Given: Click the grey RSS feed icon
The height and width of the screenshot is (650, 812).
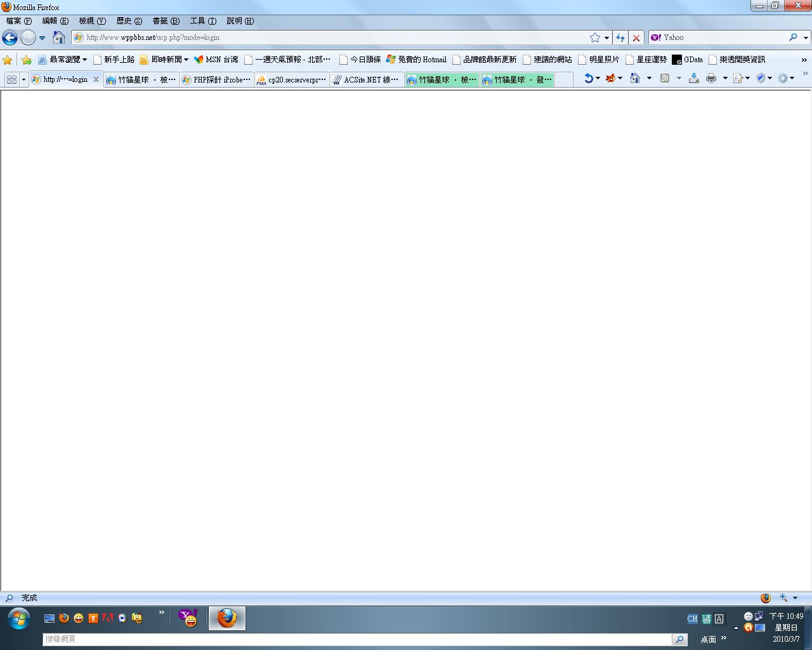Looking at the screenshot, I should pyautogui.click(x=665, y=78).
